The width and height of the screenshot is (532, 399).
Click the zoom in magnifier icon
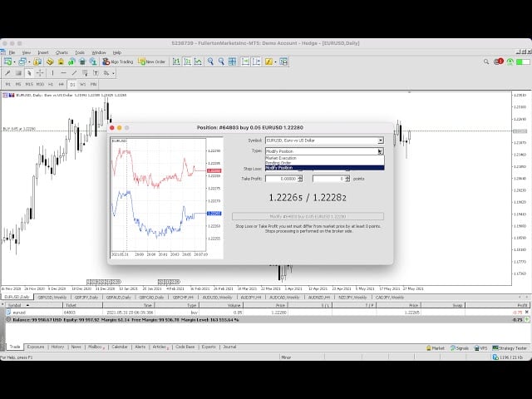(x=210, y=62)
